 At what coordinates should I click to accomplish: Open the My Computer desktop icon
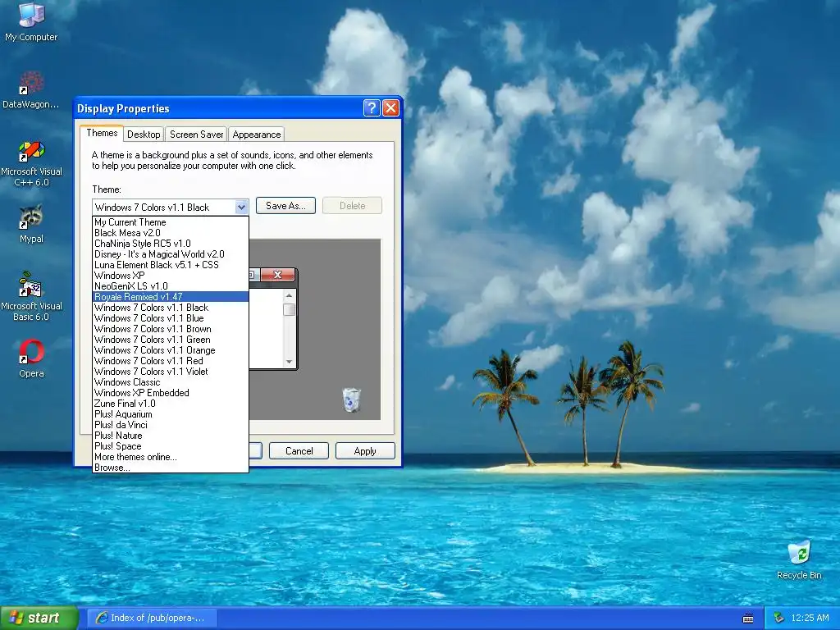tap(31, 22)
